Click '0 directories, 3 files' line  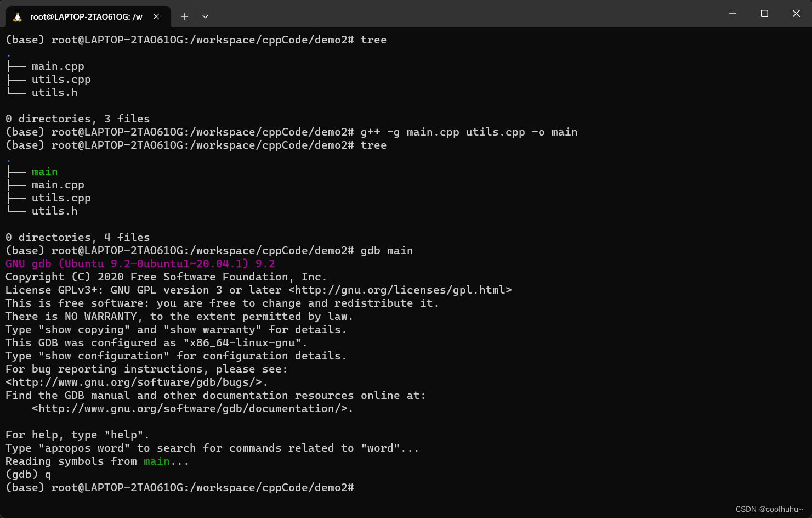(77, 119)
